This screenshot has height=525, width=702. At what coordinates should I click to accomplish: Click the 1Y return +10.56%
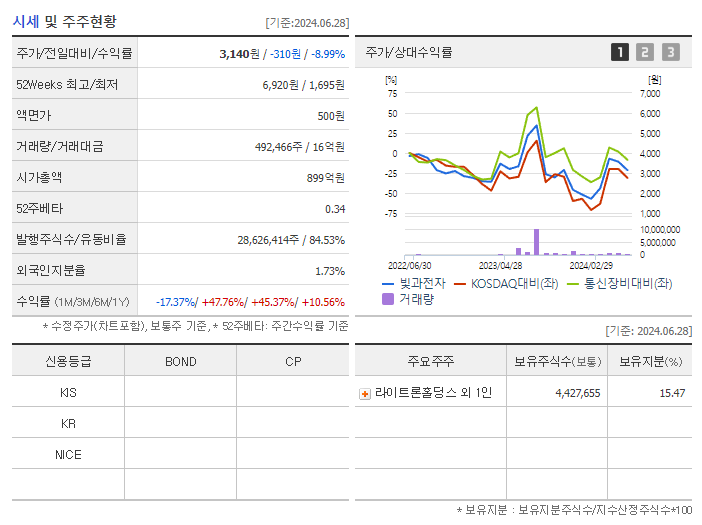click(x=323, y=302)
